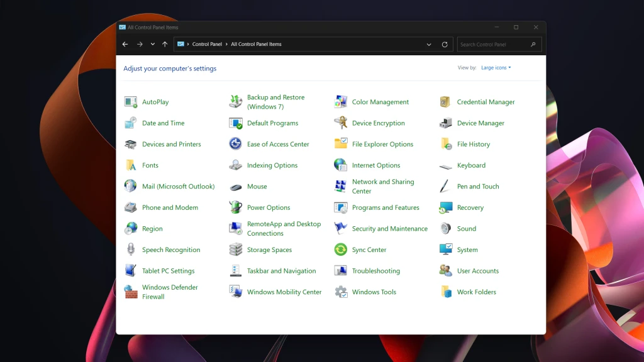Open the Power Options icon
Viewport: 644px width, 362px height.
point(236,207)
